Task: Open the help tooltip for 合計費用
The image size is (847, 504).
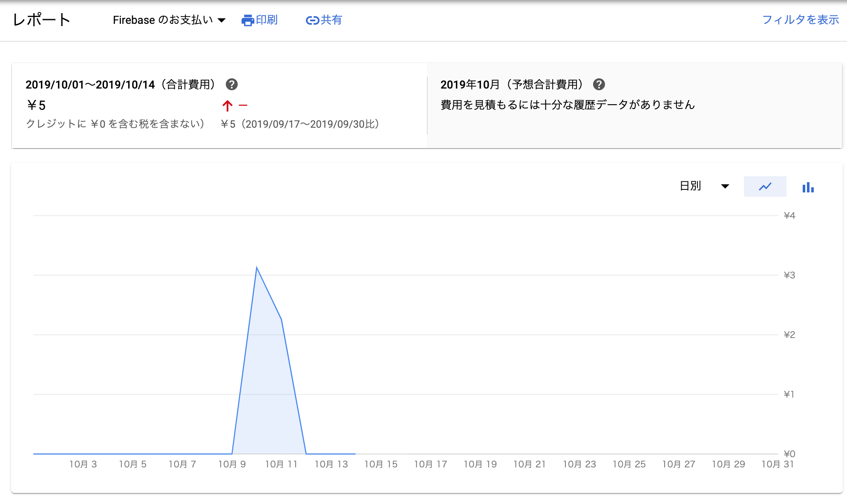Action: (231, 84)
